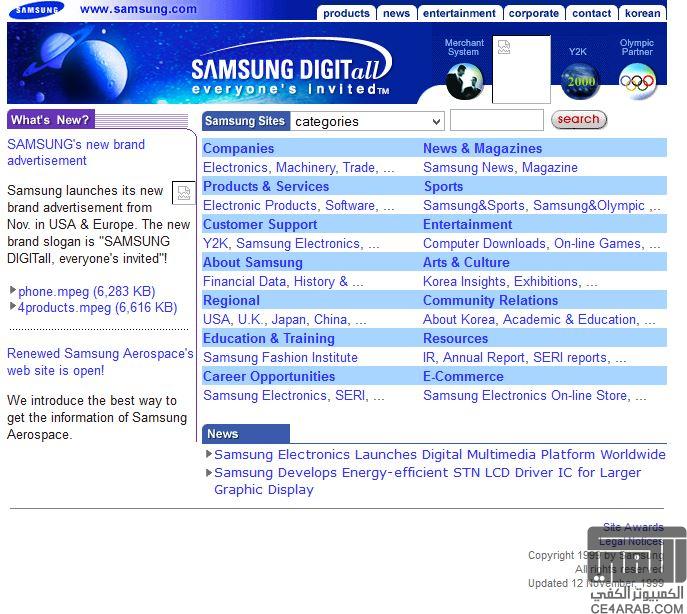Read Digital Multimedia Platform Worldwide news
Image resolution: width=687 pixels, height=614 pixels.
(x=440, y=454)
